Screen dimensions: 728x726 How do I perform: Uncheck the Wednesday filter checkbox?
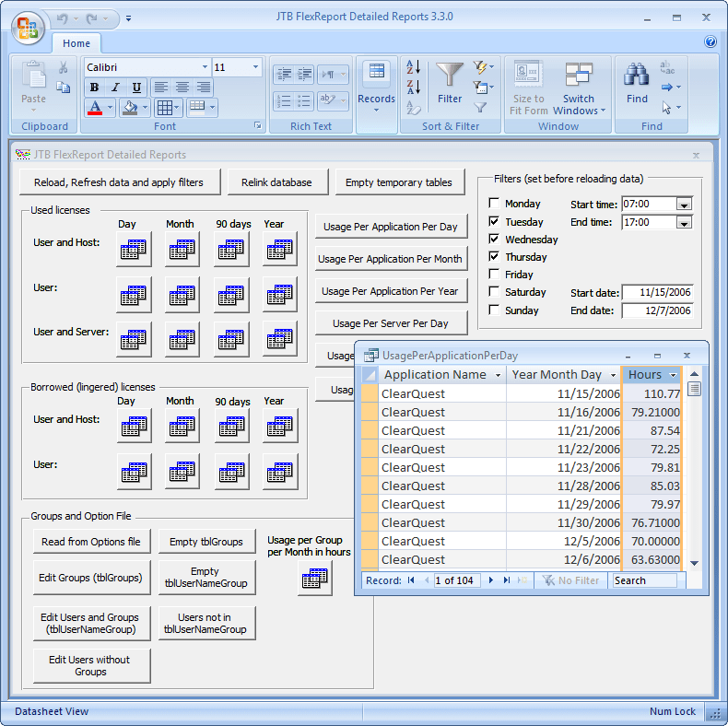494,239
